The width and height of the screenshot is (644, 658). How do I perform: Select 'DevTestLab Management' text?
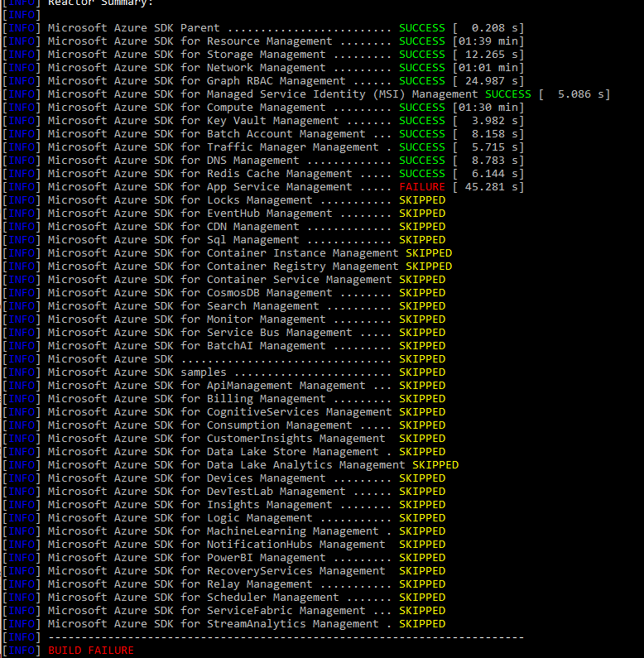point(276,492)
